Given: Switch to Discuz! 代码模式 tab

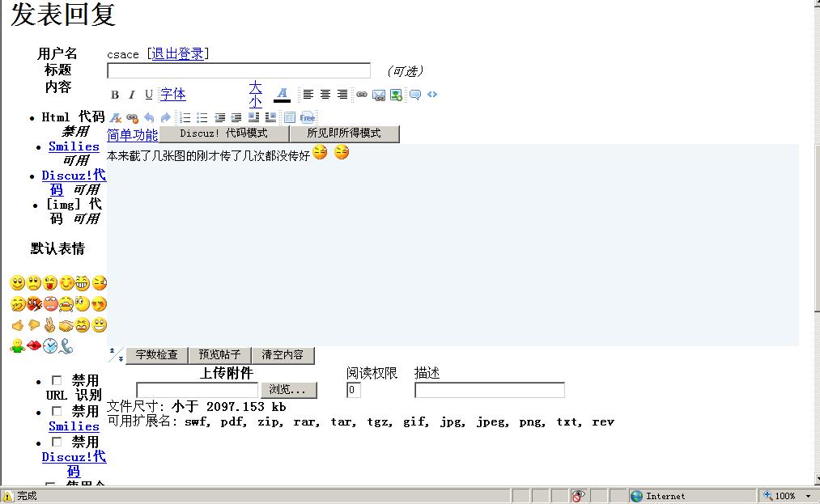Looking at the screenshot, I should [224, 133].
